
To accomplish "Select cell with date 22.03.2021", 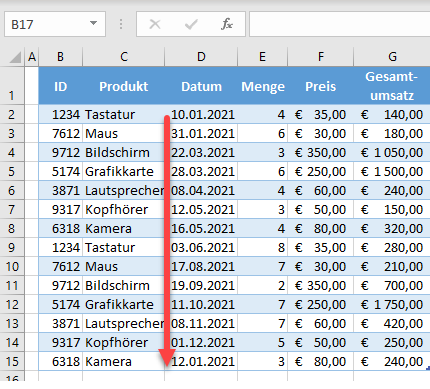I will [x=201, y=152].
